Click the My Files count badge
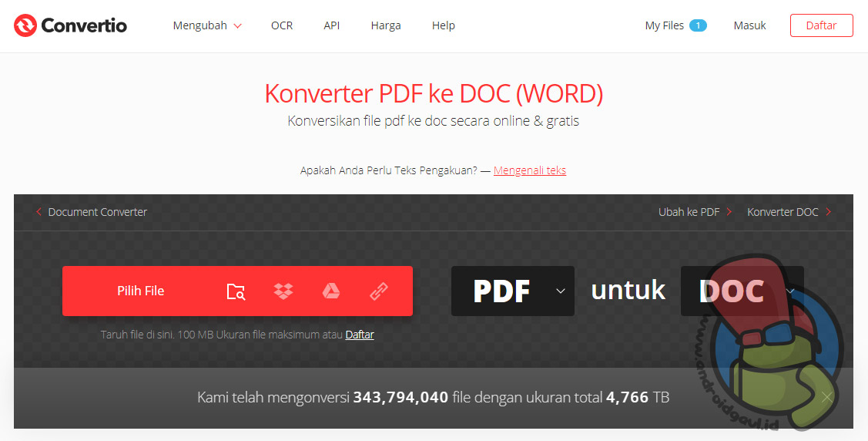This screenshot has height=441, width=868. click(x=698, y=25)
